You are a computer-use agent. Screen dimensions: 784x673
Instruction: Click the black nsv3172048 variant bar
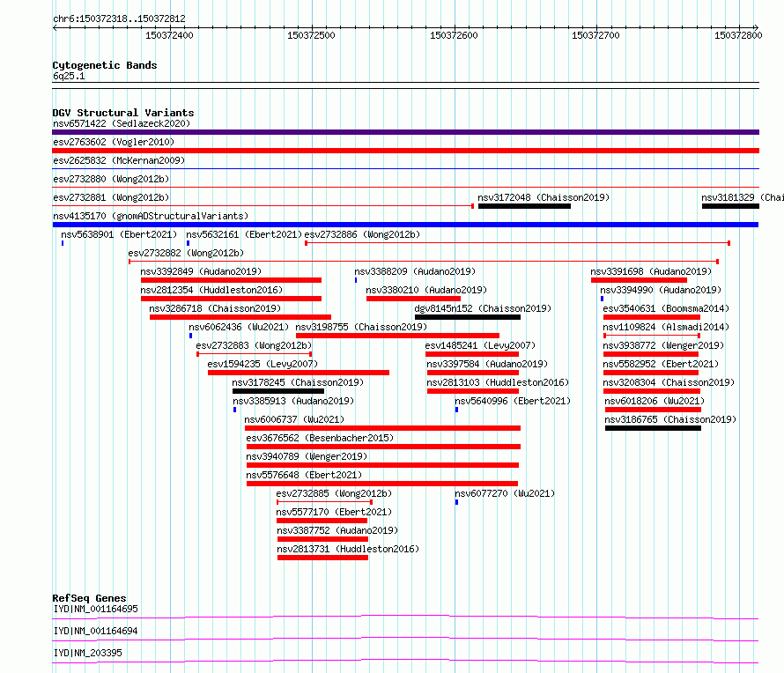(524, 206)
